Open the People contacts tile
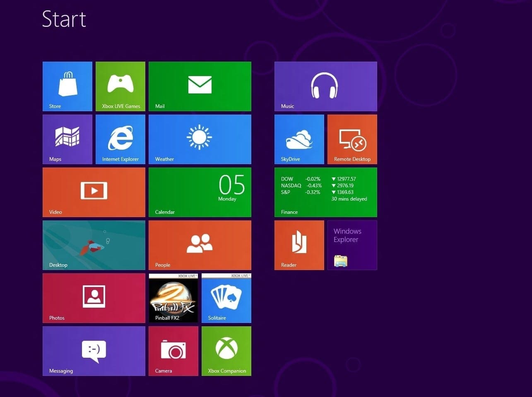 [200, 245]
